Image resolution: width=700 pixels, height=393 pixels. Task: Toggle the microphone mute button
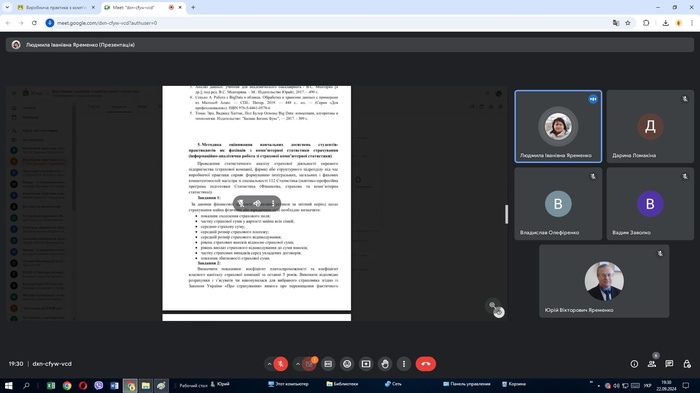coord(280,364)
